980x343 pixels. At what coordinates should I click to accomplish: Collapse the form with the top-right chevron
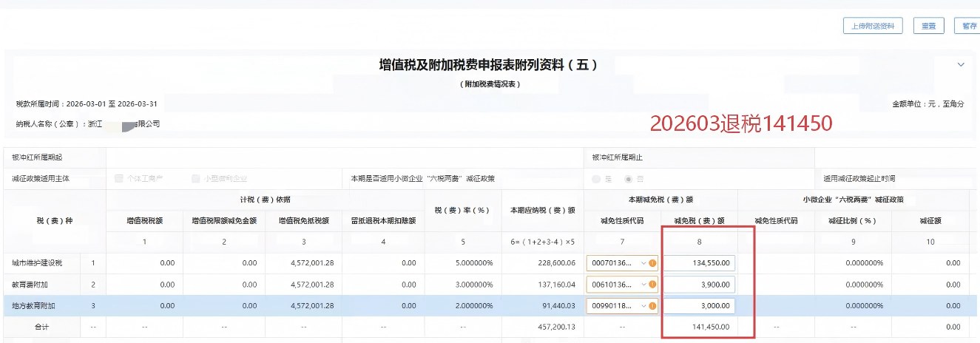[961, 65]
